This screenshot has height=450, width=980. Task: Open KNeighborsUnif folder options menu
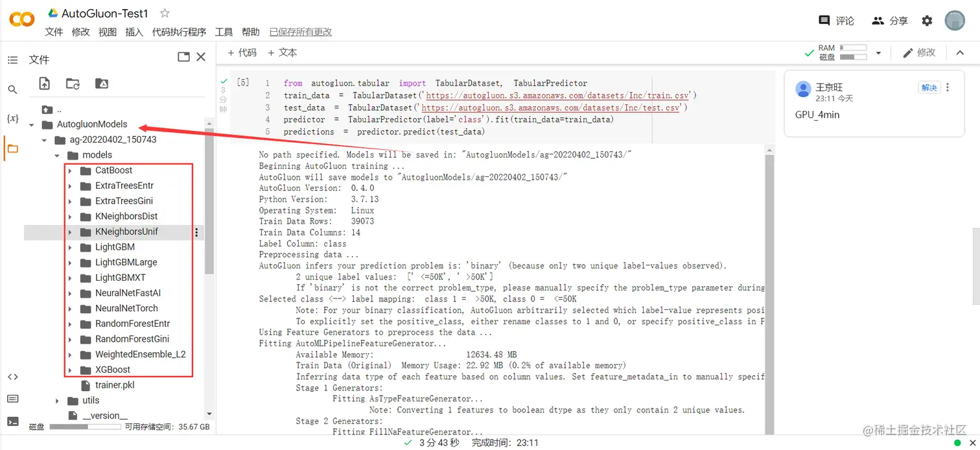(x=197, y=231)
